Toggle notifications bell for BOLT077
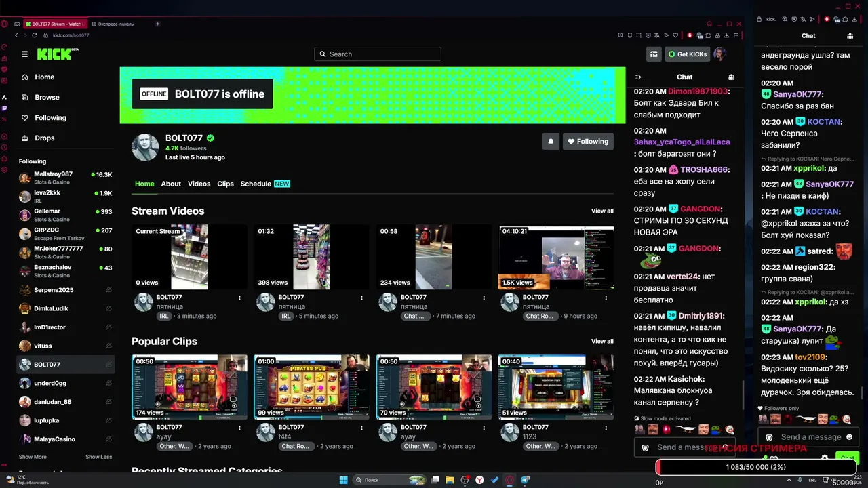Viewport: 868px width, 488px height. click(x=551, y=141)
